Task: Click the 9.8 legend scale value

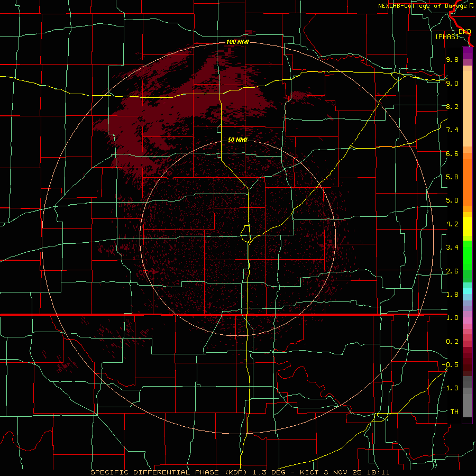Action: [452, 60]
